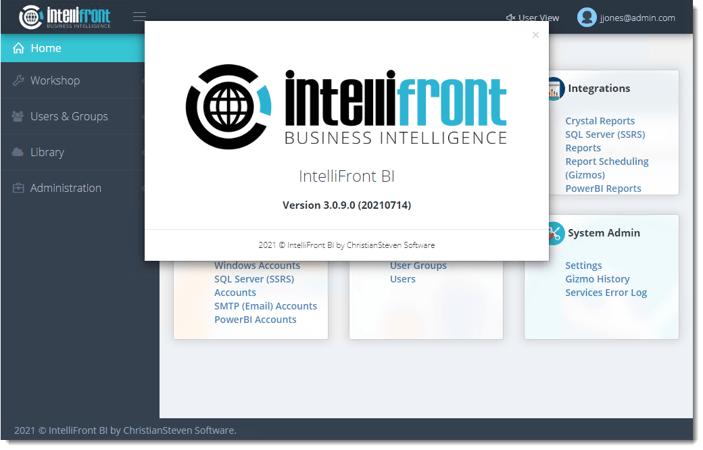The height and width of the screenshot is (450, 703).
Task: Click the Workshop wrench icon
Action: [x=18, y=81]
